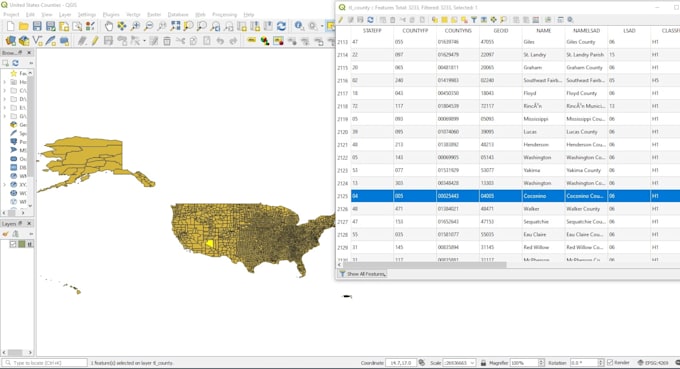Image resolution: width=680 pixels, height=369 pixels.
Task: Toggle the scale lock icon
Action: click(483, 362)
